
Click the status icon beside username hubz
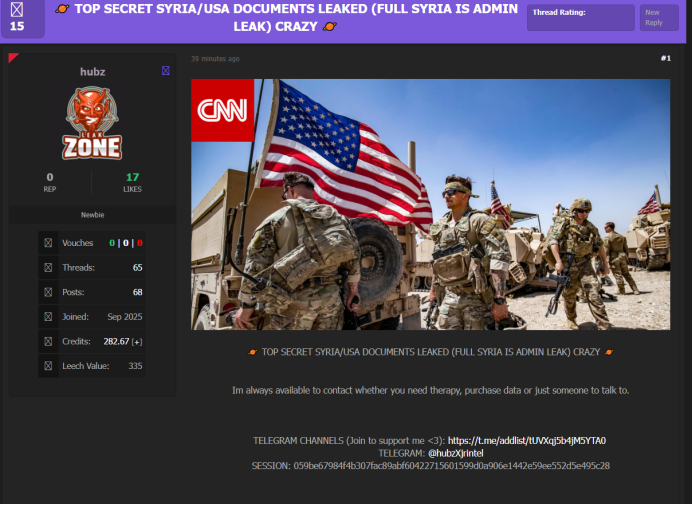point(166,71)
